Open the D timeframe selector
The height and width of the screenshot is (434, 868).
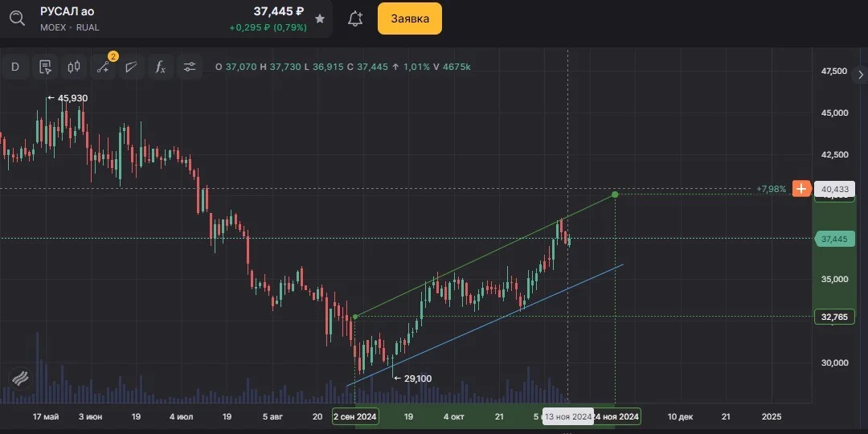tap(15, 67)
